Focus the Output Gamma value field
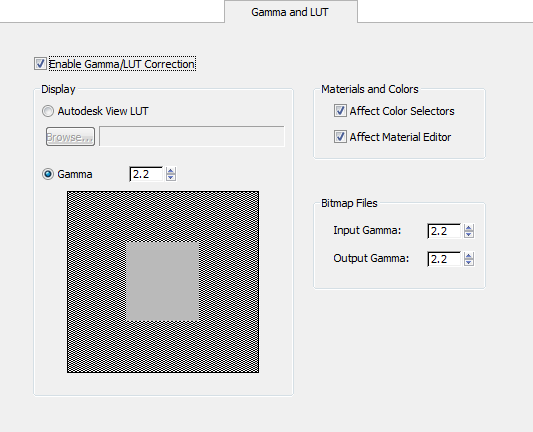 click(x=444, y=259)
